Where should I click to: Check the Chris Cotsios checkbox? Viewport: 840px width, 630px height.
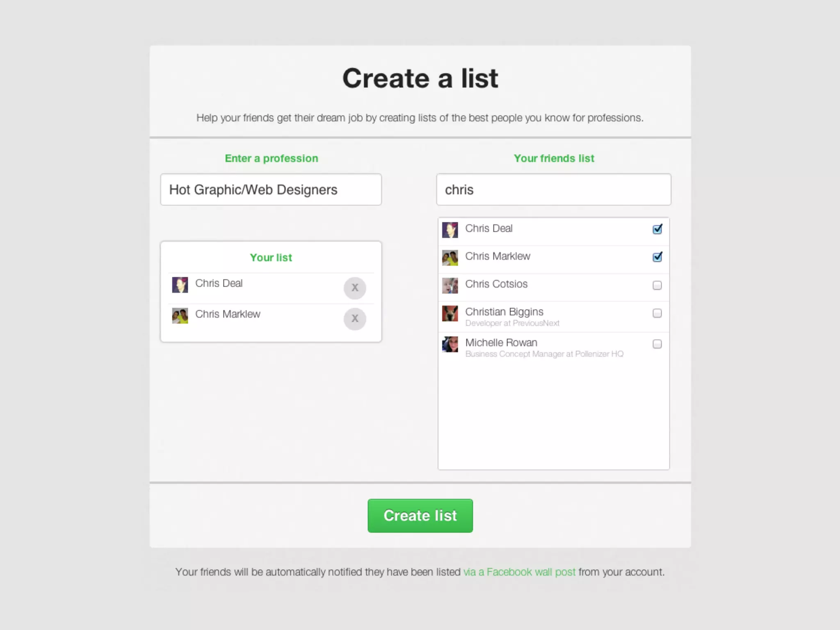pyautogui.click(x=657, y=285)
